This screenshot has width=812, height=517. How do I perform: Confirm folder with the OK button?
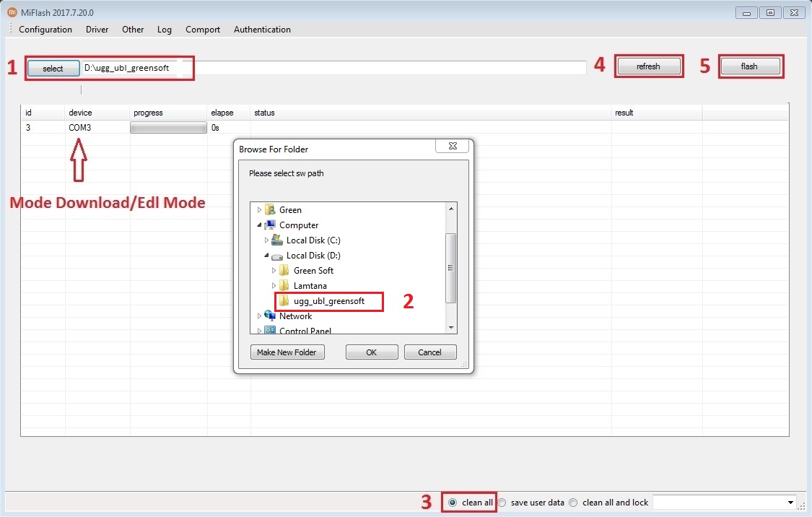click(372, 352)
